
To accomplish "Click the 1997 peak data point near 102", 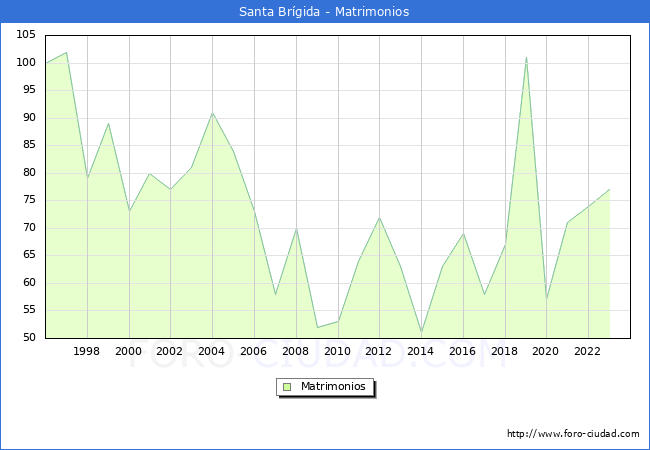I will point(66,52).
